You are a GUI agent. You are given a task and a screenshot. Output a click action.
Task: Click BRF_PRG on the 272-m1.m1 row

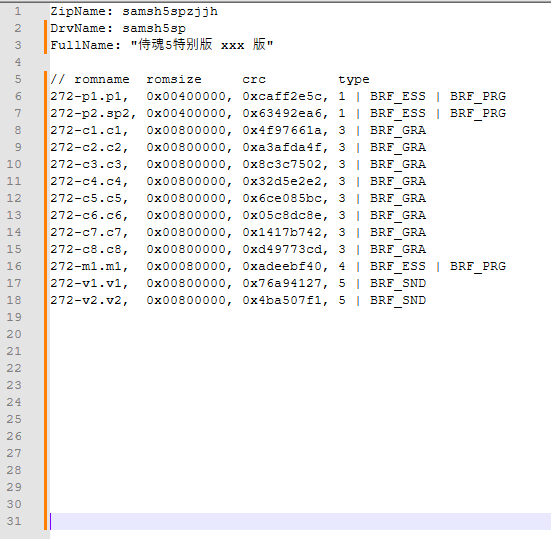point(478,267)
